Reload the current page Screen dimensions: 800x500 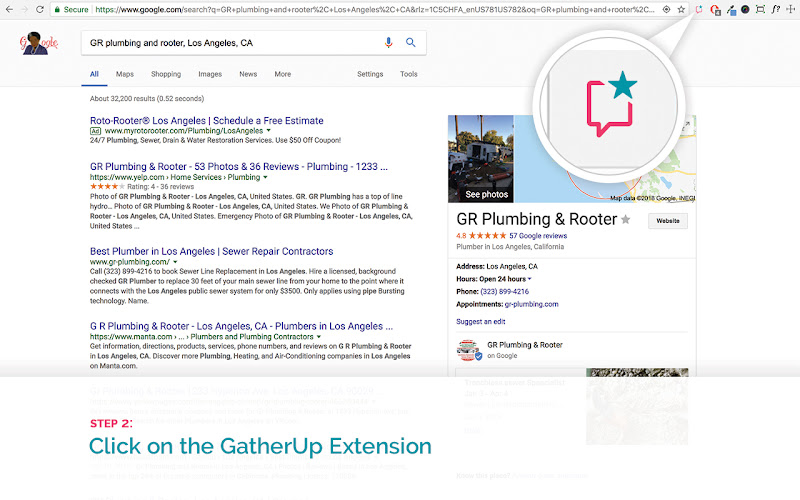pos(39,9)
